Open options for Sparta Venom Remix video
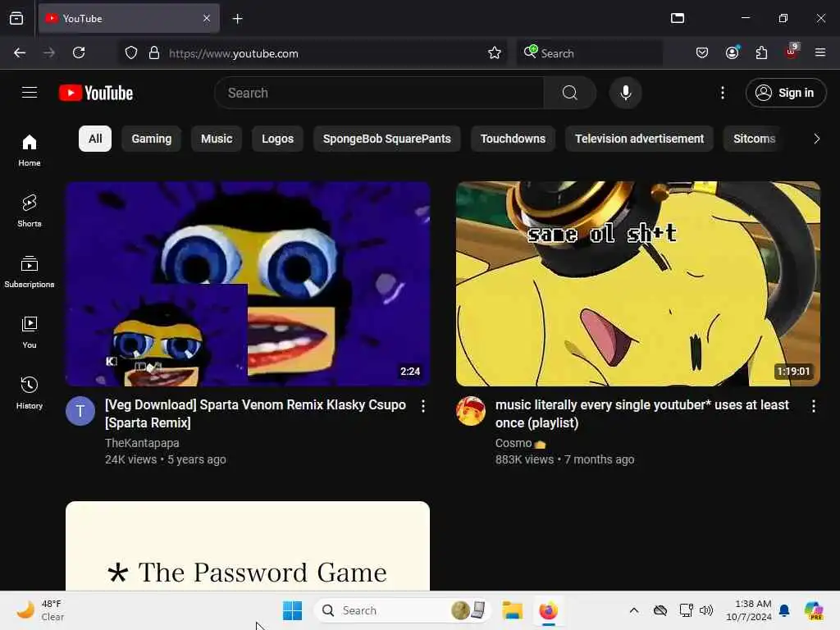840x630 pixels. (422, 406)
